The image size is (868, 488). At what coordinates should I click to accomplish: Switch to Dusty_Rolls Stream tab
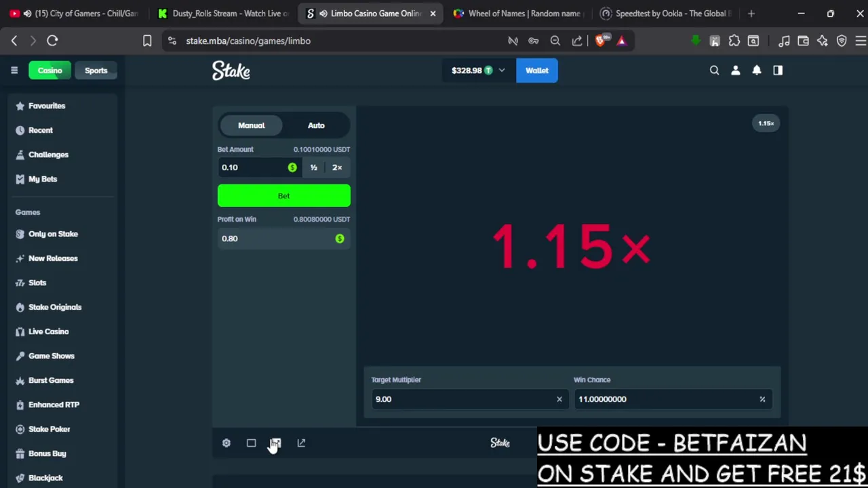pos(224,14)
